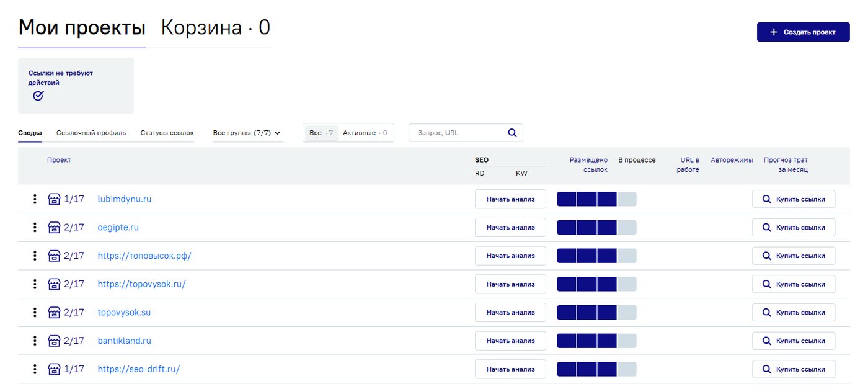Open the three-dot menu for https://topovysok.ru/

(x=35, y=284)
